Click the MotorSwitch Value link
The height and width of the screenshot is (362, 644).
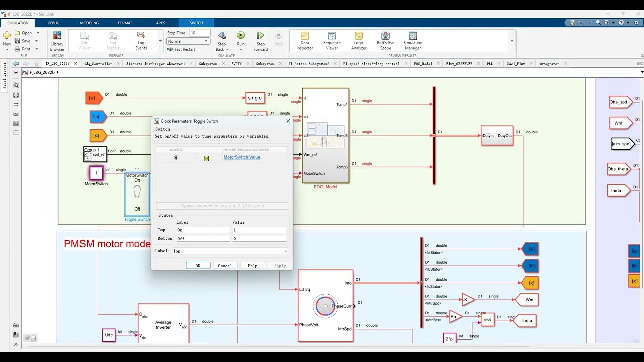point(242,157)
